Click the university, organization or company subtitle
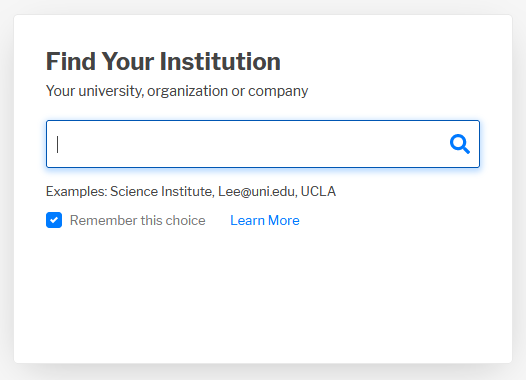This screenshot has height=380, width=526. pos(177,91)
